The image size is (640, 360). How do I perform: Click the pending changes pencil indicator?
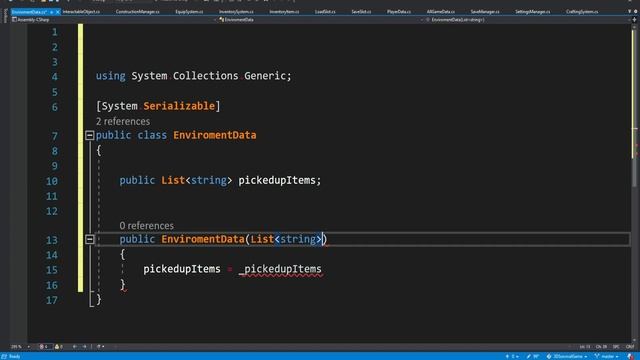pos(533,356)
